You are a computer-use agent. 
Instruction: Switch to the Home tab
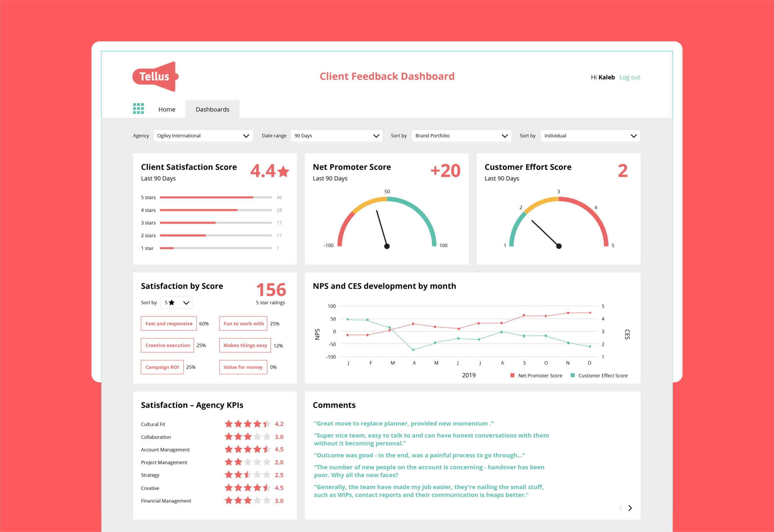tap(167, 109)
